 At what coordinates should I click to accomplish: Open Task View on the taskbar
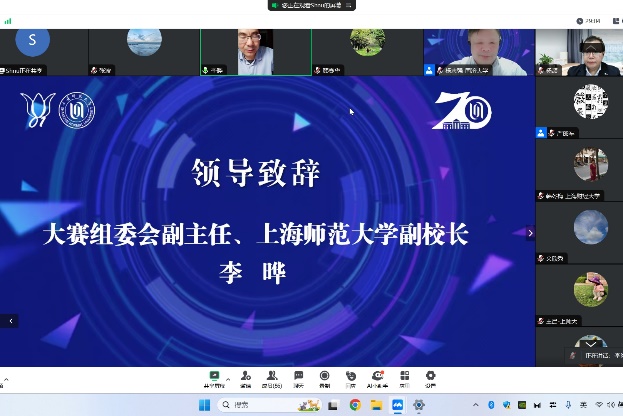333,405
